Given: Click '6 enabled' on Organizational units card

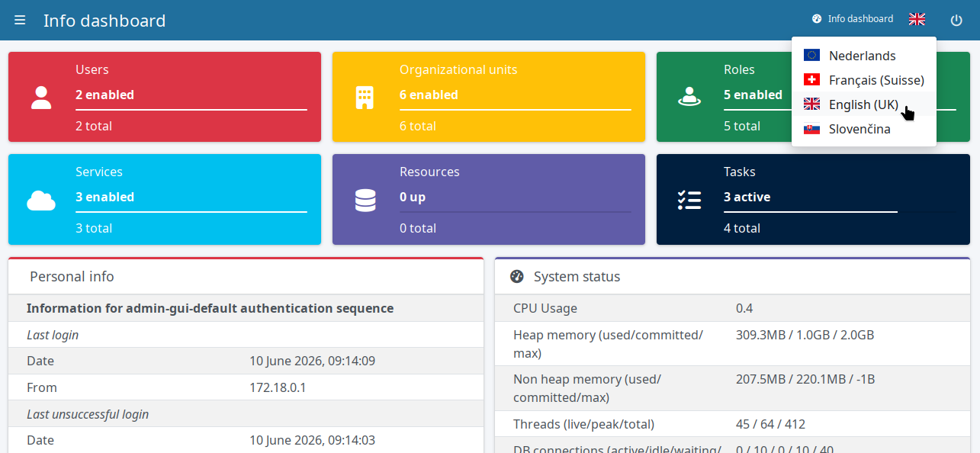Looking at the screenshot, I should tap(429, 95).
